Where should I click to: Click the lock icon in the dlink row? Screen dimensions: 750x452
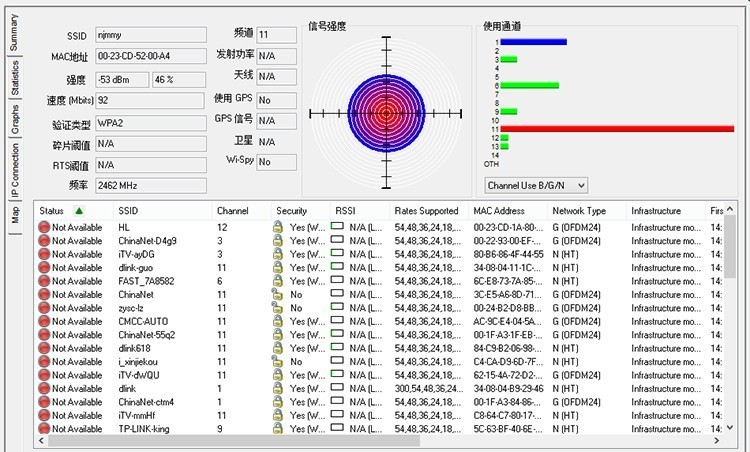pos(277,388)
